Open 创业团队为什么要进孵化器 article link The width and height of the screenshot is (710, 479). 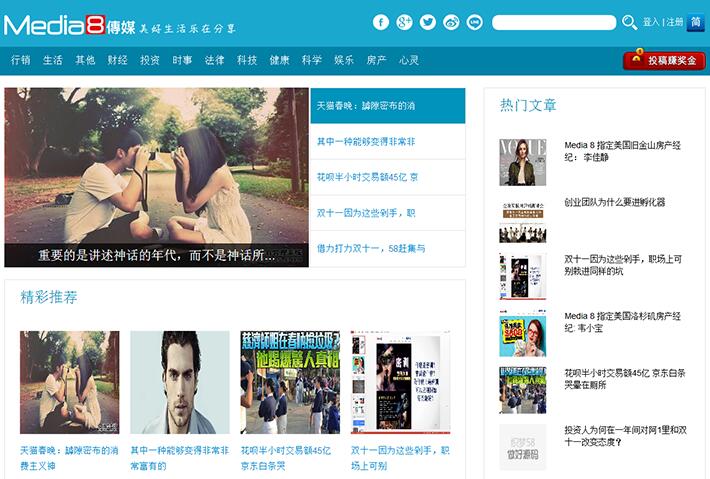tap(614, 202)
